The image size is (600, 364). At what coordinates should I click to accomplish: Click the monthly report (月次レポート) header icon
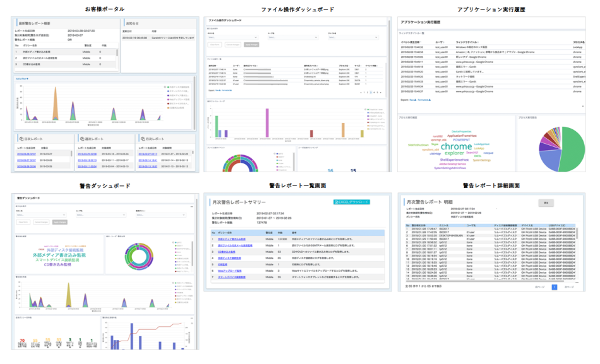click(x=141, y=138)
